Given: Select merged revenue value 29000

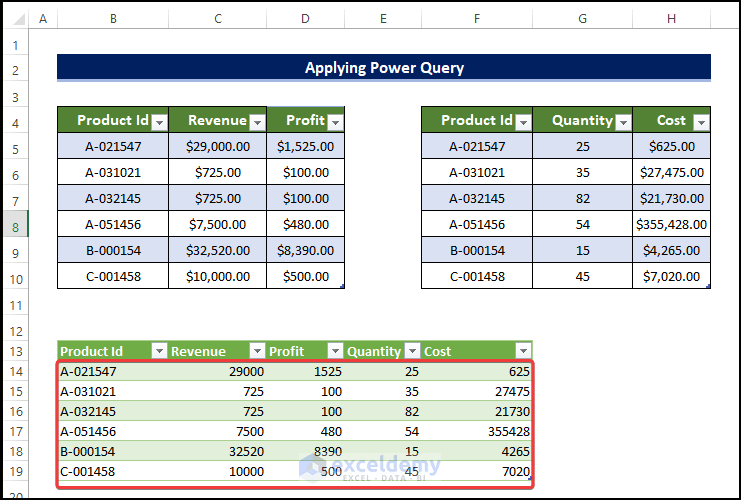Looking at the screenshot, I should pyautogui.click(x=218, y=371).
